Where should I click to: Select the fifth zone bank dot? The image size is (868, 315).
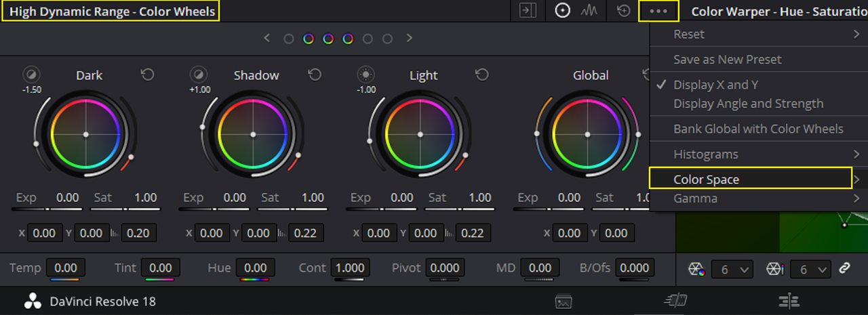(368, 39)
